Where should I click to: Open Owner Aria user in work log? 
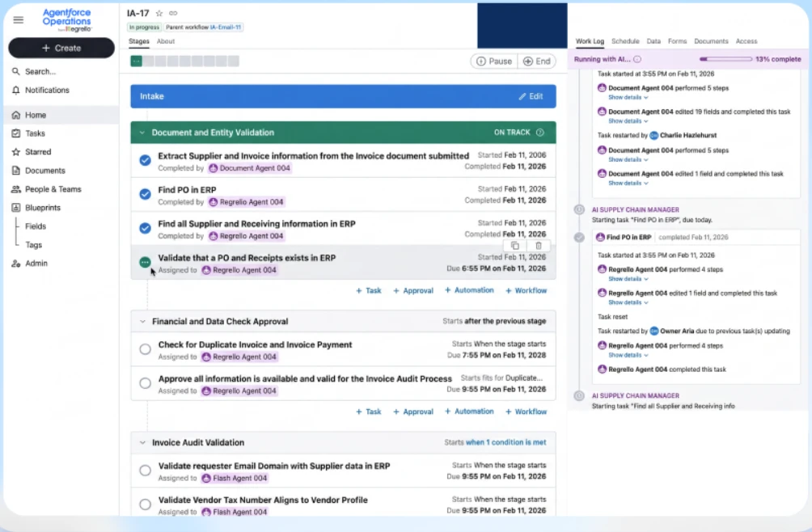[672, 331]
